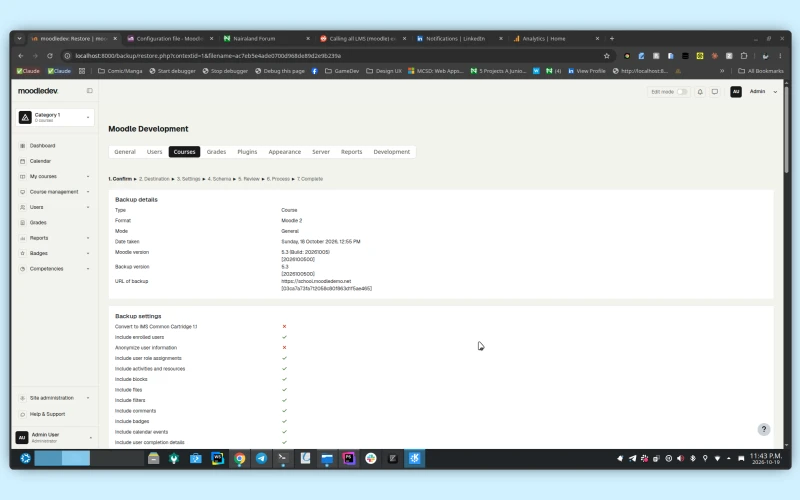Open the GameDev bookmarks folder
The image size is (800, 500).
coord(342,71)
